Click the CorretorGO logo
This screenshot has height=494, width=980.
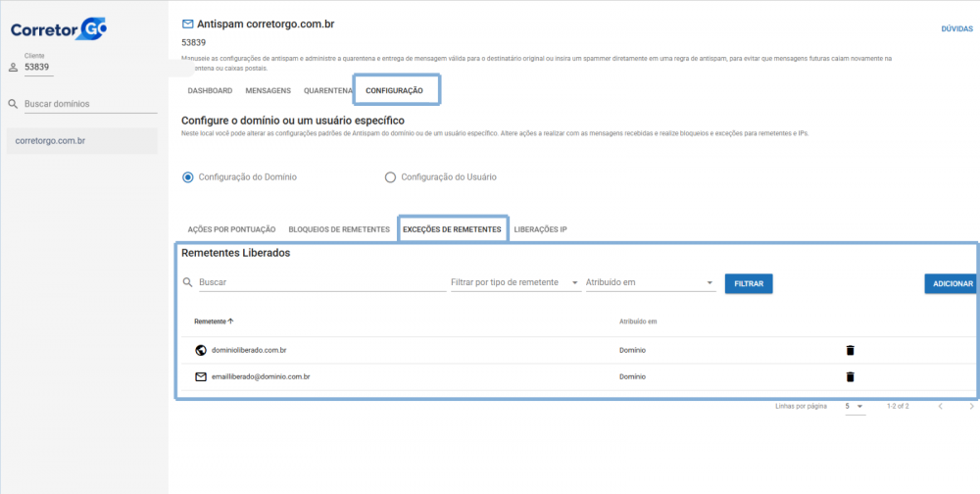tap(59, 28)
